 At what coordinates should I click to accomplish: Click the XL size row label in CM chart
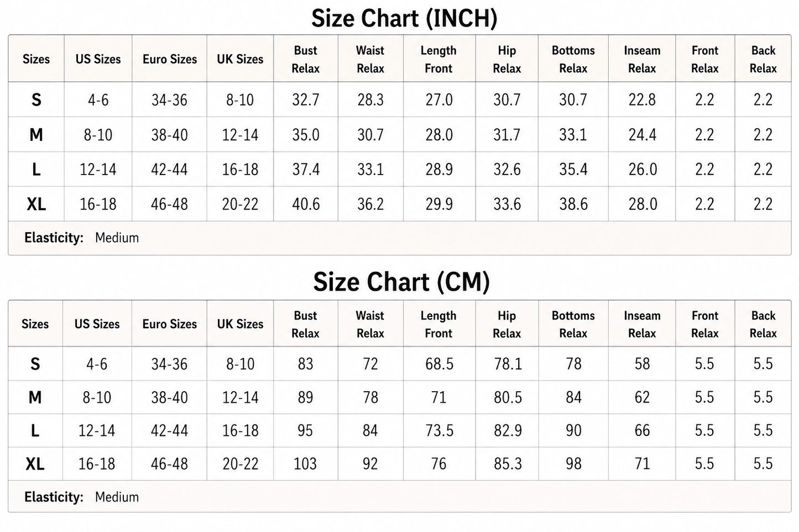click(x=35, y=464)
